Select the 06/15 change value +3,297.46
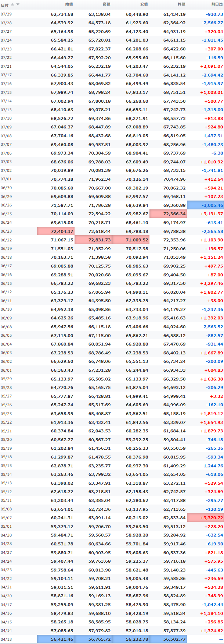 click(212, 283)
